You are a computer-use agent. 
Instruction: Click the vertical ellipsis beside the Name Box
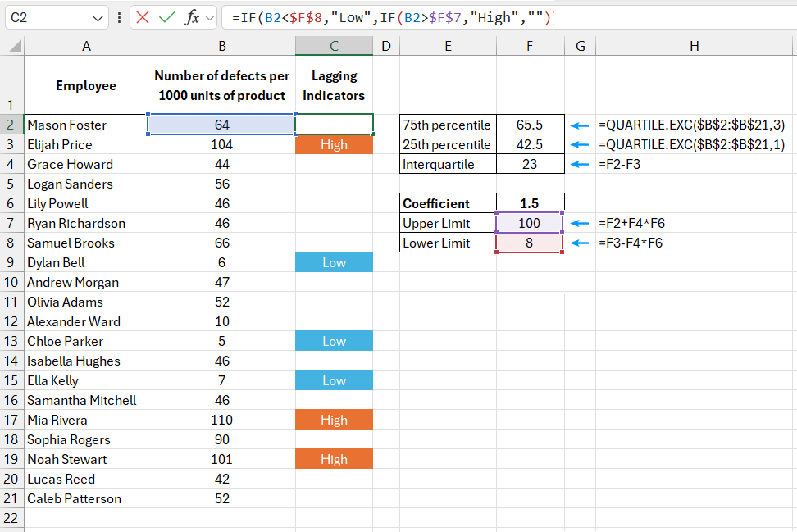117,16
